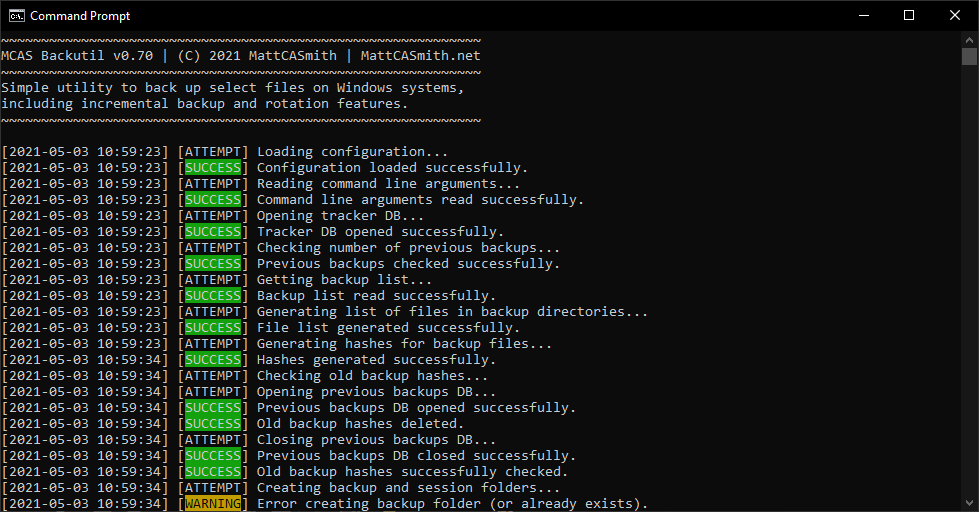The height and width of the screenshot is (512, 979).
Task: Click 'Simple utility to back up select files' line
Action: tap(233, 87)
